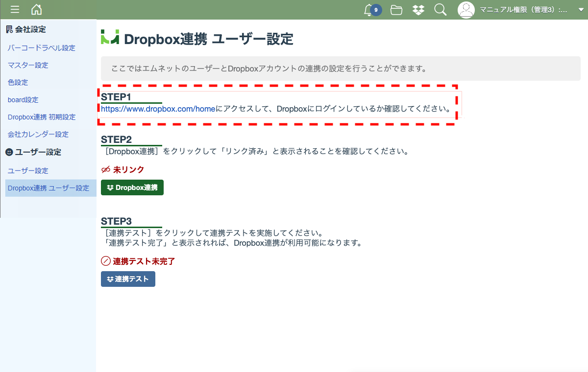Click the blue 連携テスト button
Screen dimensions: 588x372
(128, 279)
